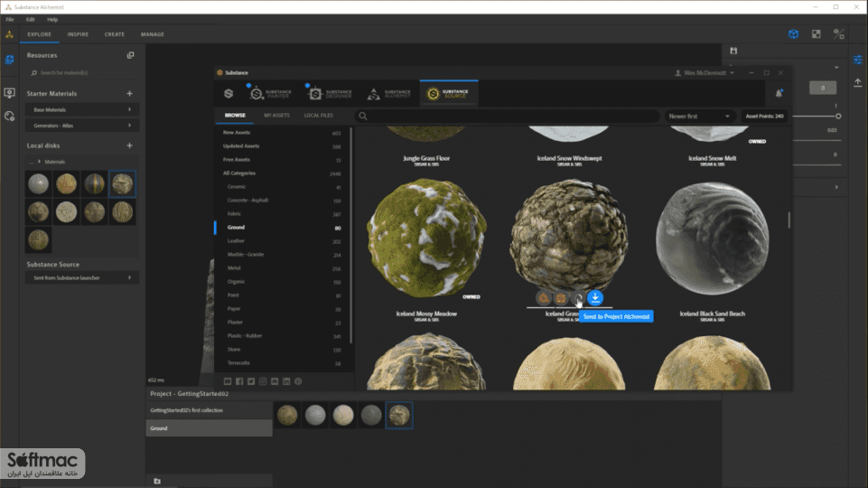Click the Substance Source search field
Image resolution: width=868 pixels, height=488 pixels.
[508, 117]
